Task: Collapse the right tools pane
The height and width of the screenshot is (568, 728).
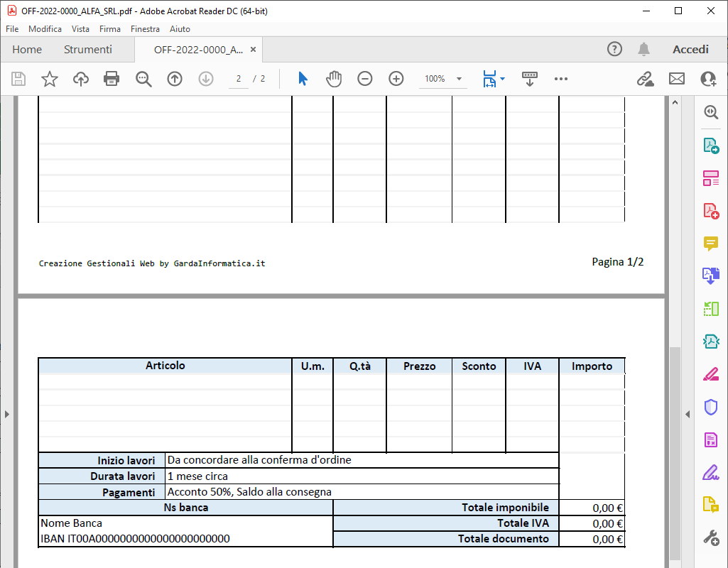Action: [687, 414]
